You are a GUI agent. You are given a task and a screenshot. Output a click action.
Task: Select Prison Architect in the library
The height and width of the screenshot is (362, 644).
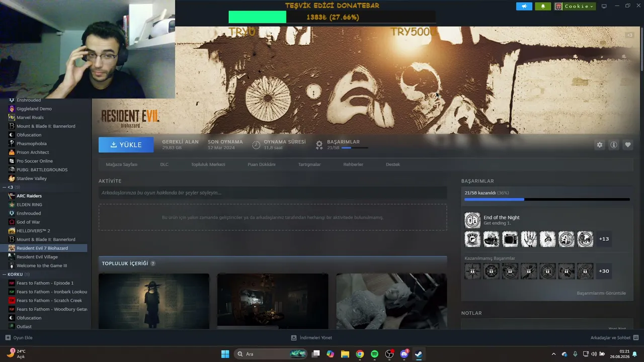click(x=44, y=152)
